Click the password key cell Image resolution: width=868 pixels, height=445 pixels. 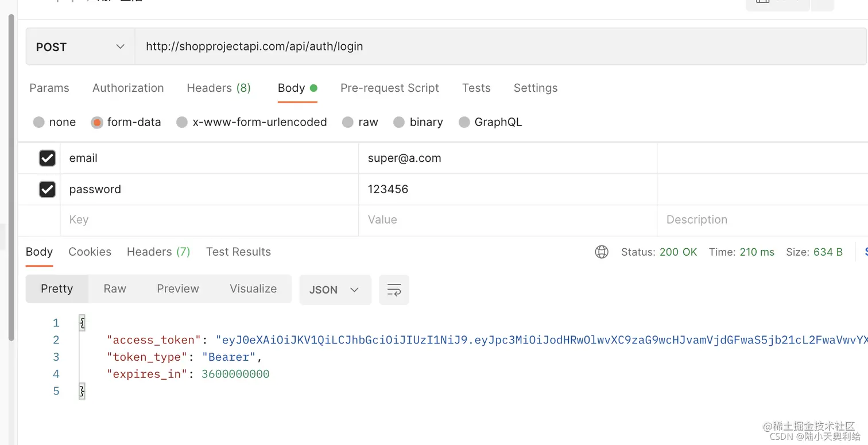click(x=209, y=189)
